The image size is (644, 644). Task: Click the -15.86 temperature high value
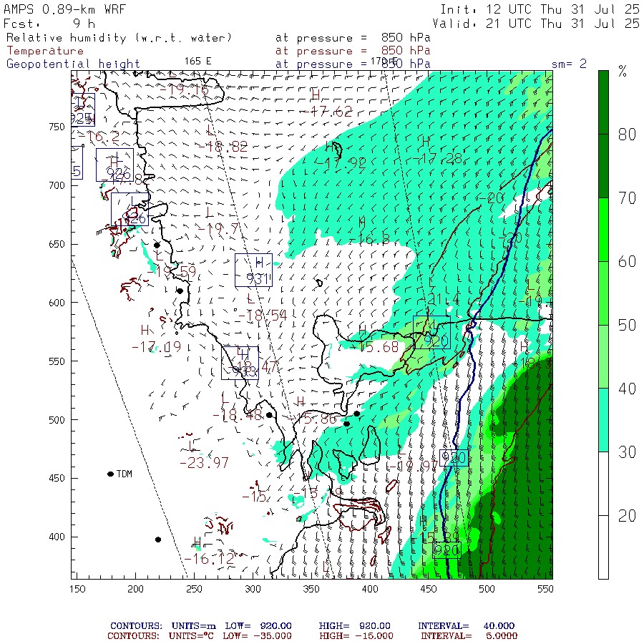[x=313, y=419]
